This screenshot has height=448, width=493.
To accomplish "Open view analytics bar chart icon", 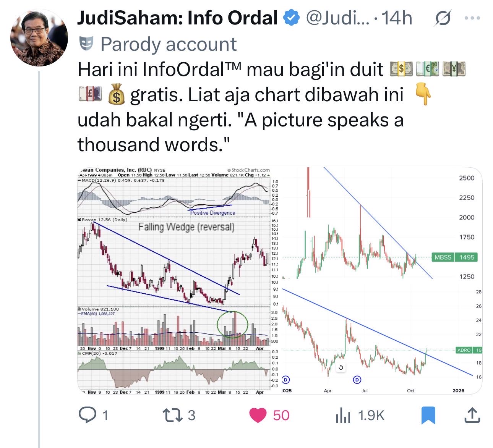I will (x=343, y=415).
